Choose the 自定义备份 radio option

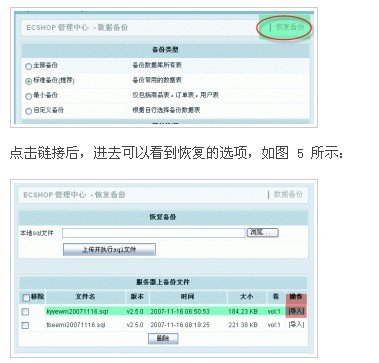click(x=29, y=111)
